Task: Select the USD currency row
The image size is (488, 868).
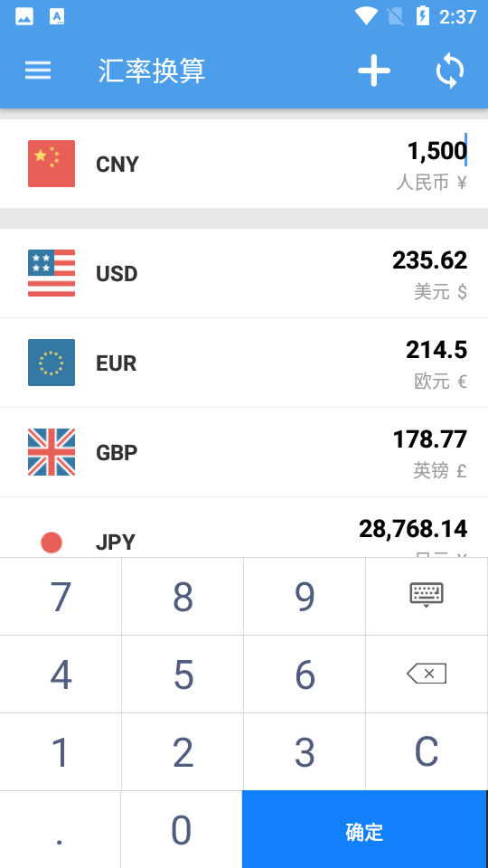Action: coord(244,273)
